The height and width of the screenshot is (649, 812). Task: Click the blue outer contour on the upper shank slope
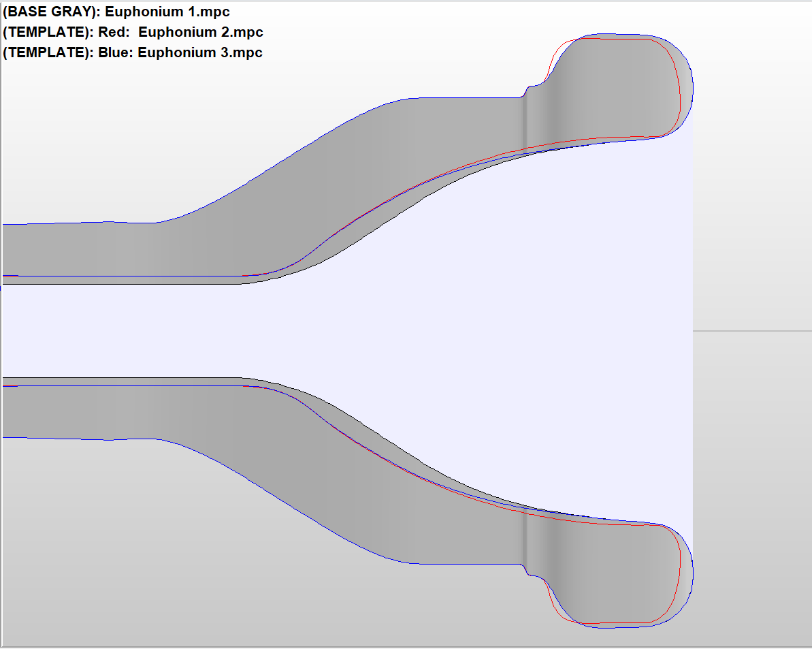tap(272, 165)
